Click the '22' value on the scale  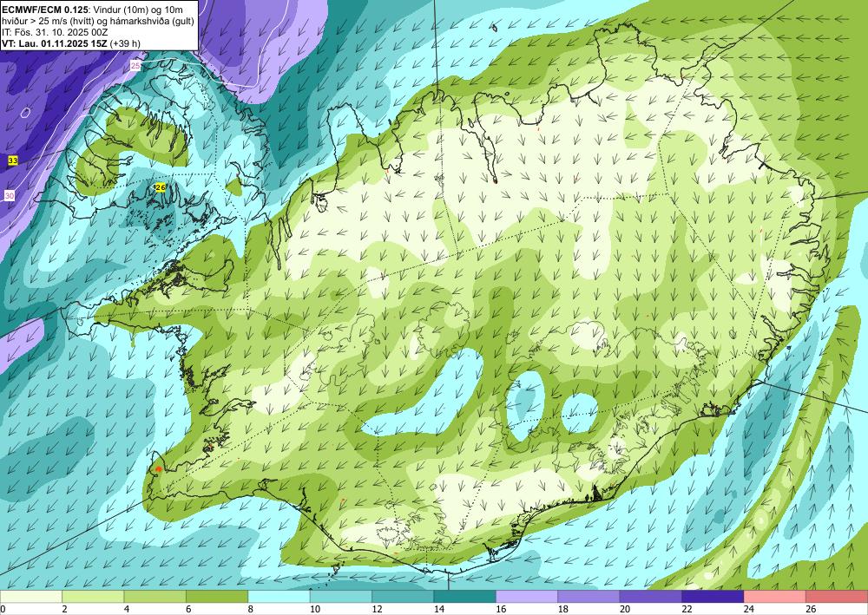coord(687,609)
